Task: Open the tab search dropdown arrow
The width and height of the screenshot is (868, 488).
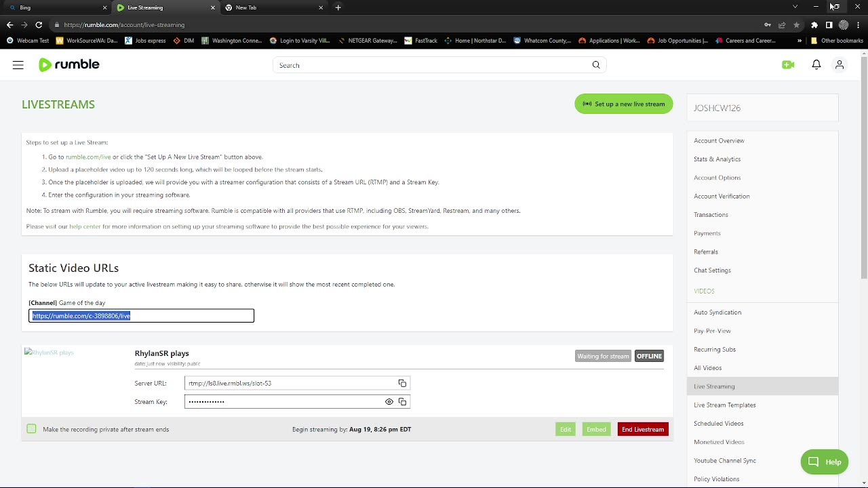Action: coord(795,7)
